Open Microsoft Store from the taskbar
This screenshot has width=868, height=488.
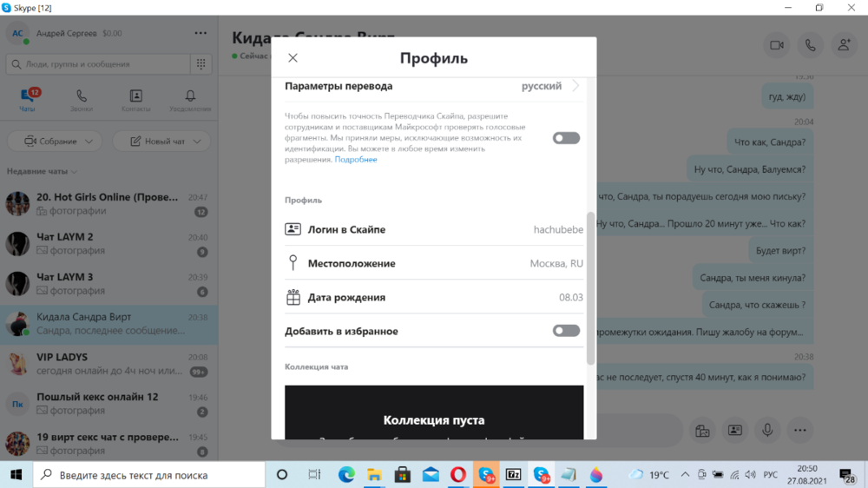coord(403,475)
